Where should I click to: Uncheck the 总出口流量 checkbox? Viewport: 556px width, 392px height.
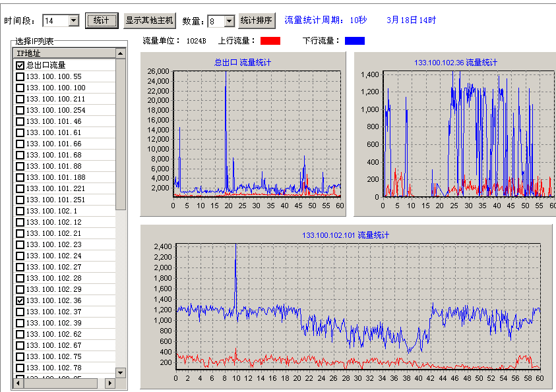(x=20, y=65)
